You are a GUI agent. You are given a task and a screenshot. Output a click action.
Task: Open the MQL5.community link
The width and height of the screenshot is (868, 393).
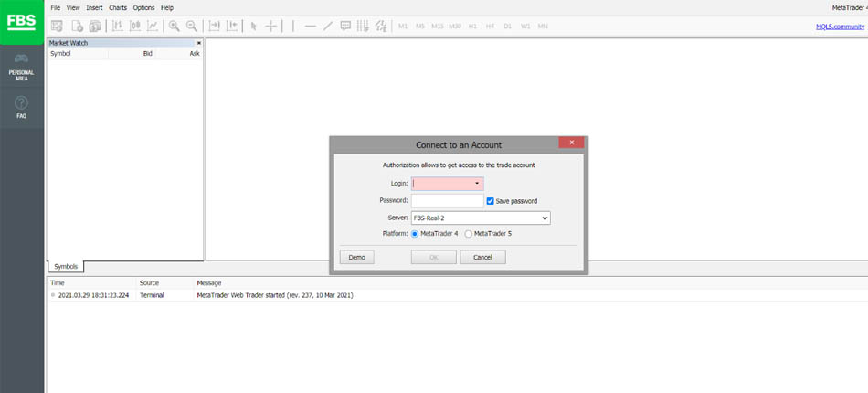(840, 26)
